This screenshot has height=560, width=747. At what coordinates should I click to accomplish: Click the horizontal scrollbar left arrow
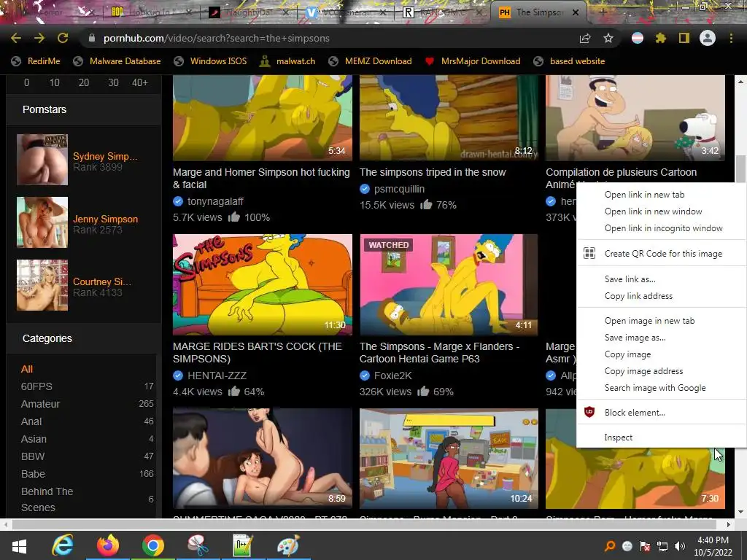click(5, 524)
